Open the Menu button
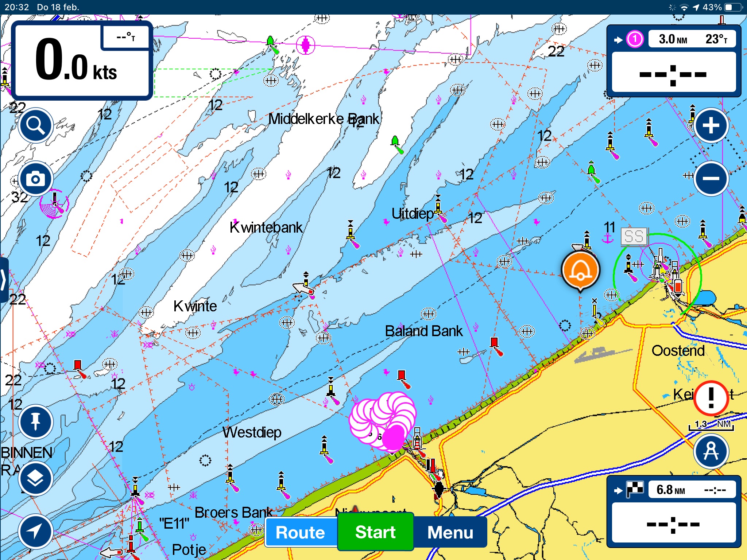This screenshot has width=747, height=560. tap(450, 532)
